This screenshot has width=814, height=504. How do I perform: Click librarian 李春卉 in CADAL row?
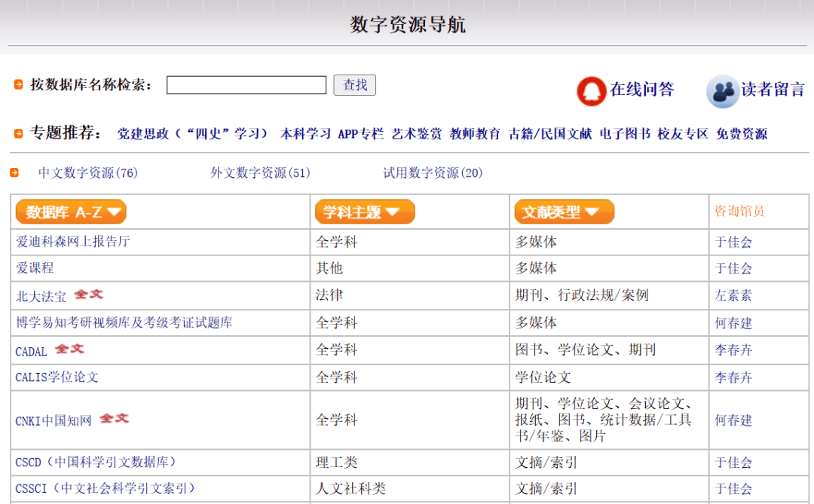point(733,350)
